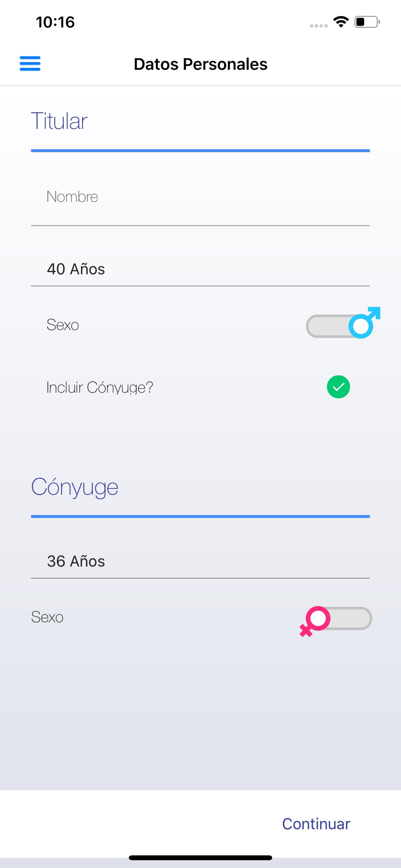Open the 36 Años spouse age picker
The image size is (401, 868).
click(x=200, y=561)
